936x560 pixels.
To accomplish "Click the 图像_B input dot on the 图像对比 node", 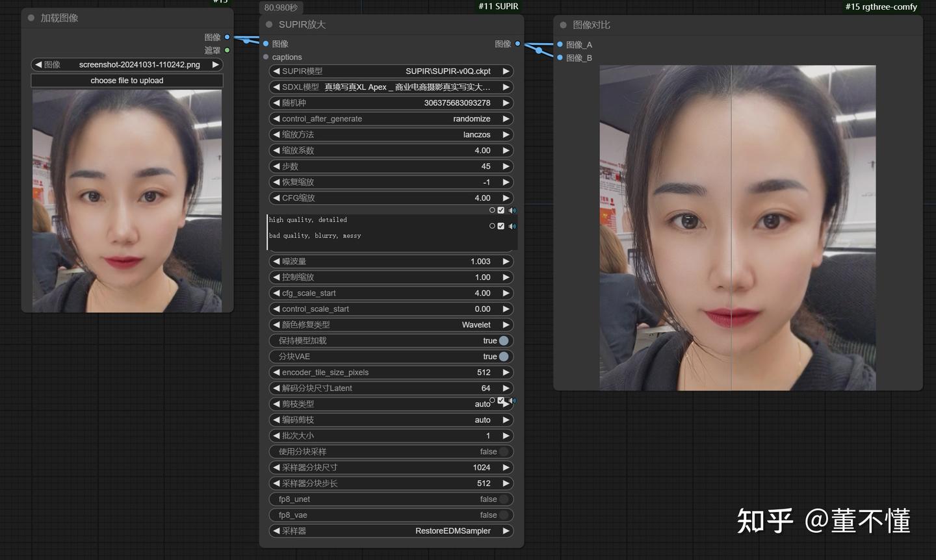I will click(559, 58).
